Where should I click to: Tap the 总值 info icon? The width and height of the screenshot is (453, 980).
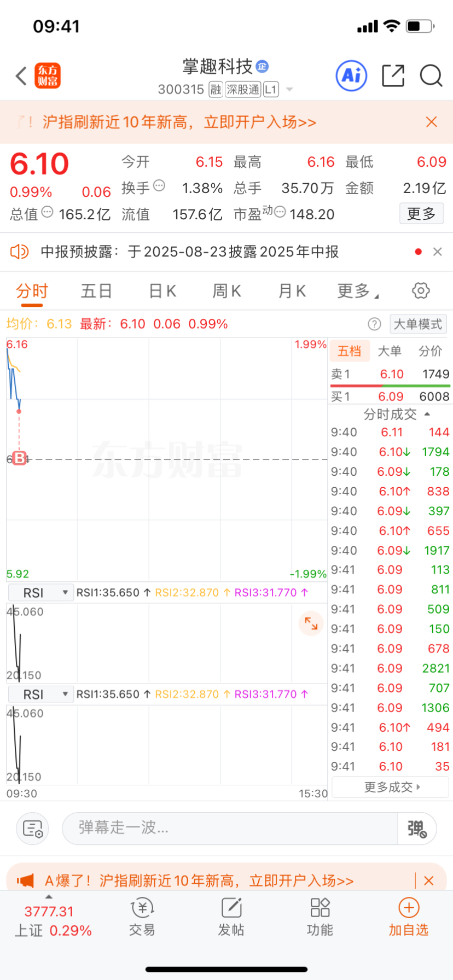[48, 212]
